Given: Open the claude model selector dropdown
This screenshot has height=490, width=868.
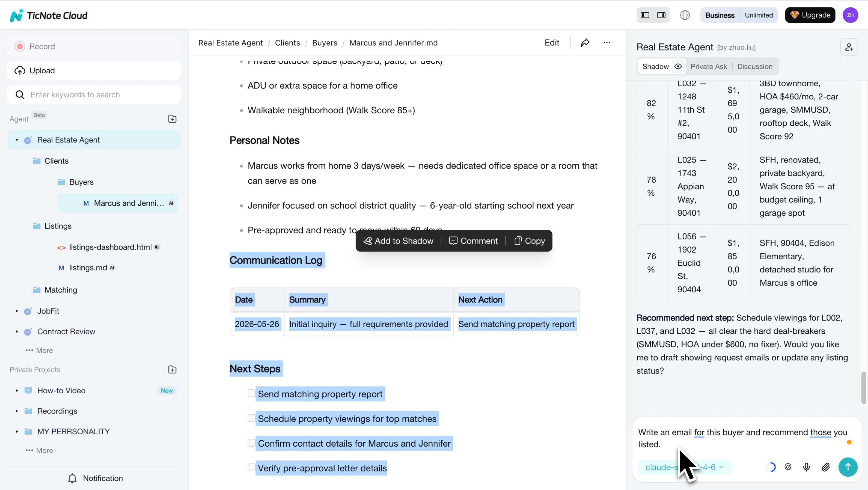Looking at the screenshot, I should [x=685, y=467].
